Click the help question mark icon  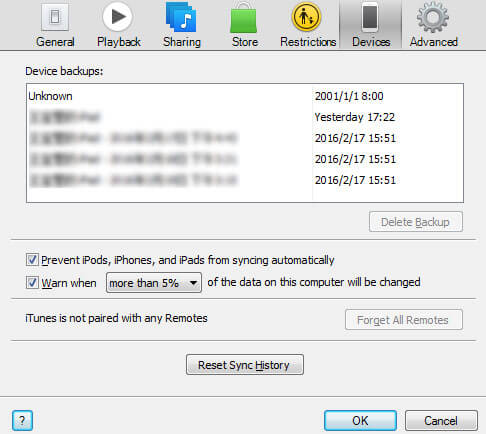(x=22, y=421)
